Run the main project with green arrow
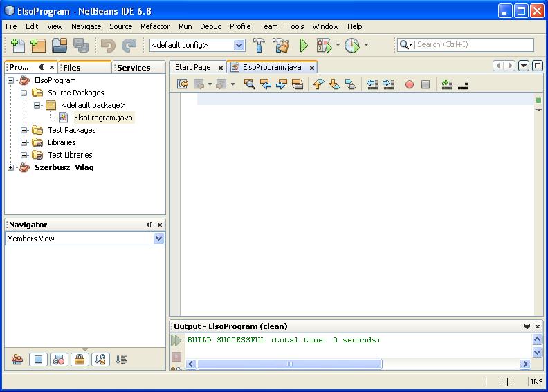Screen dimensions: 548x392 [x=303, y=46]
